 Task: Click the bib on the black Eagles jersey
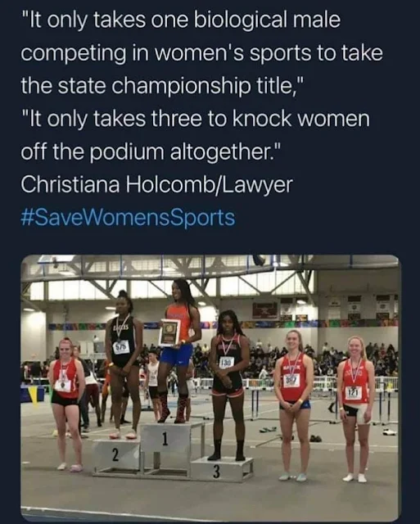pos(121,347)
